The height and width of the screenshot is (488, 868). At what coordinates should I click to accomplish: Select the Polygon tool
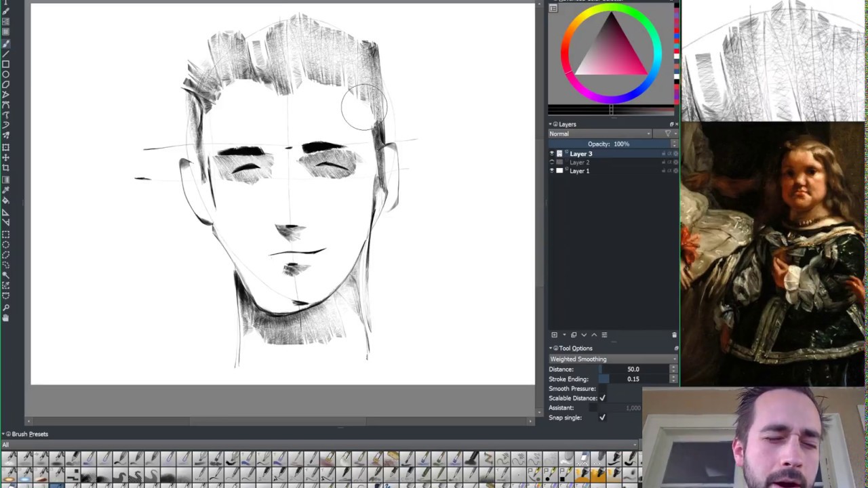(x=5, y=85)
